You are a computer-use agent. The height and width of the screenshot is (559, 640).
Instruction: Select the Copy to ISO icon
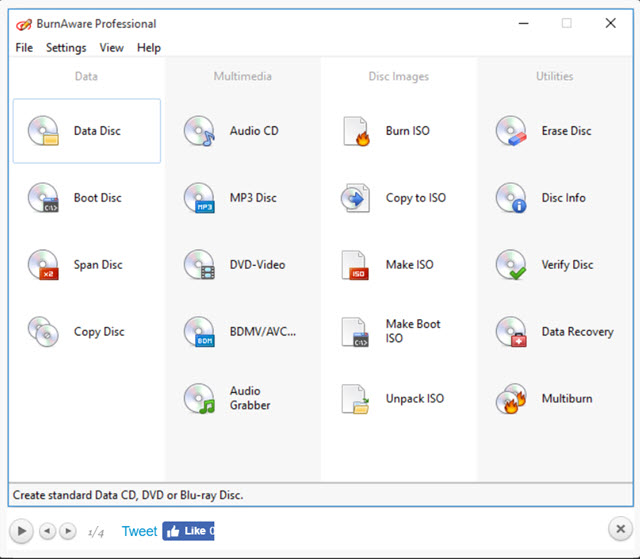coord(356,197)
